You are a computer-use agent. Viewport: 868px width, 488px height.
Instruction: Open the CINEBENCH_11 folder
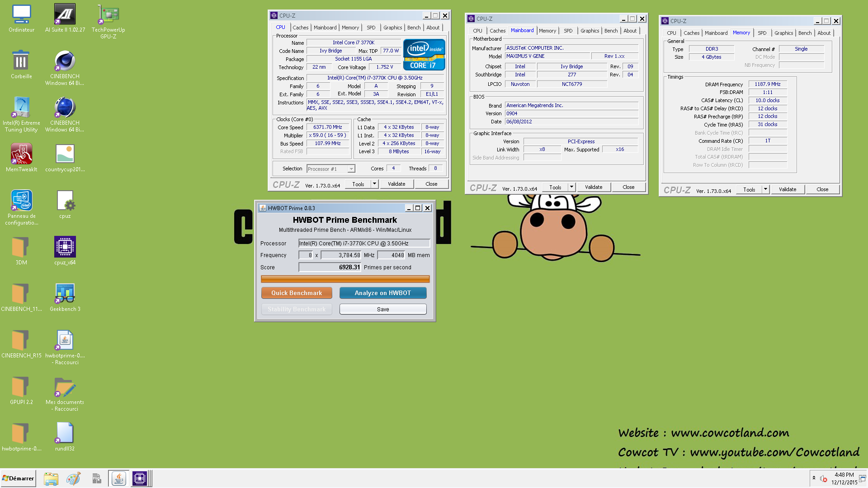pyautogui.click(x=21, y=297)
